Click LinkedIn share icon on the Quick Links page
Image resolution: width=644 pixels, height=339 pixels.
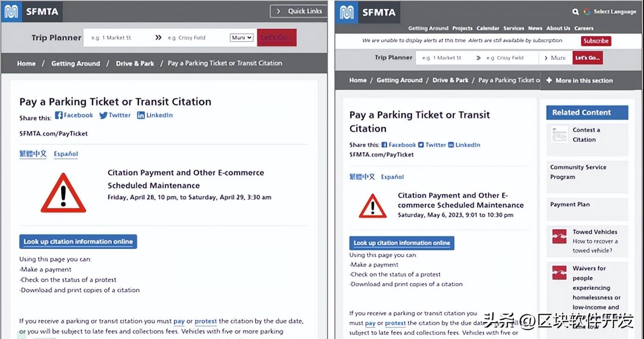(141, 115)
